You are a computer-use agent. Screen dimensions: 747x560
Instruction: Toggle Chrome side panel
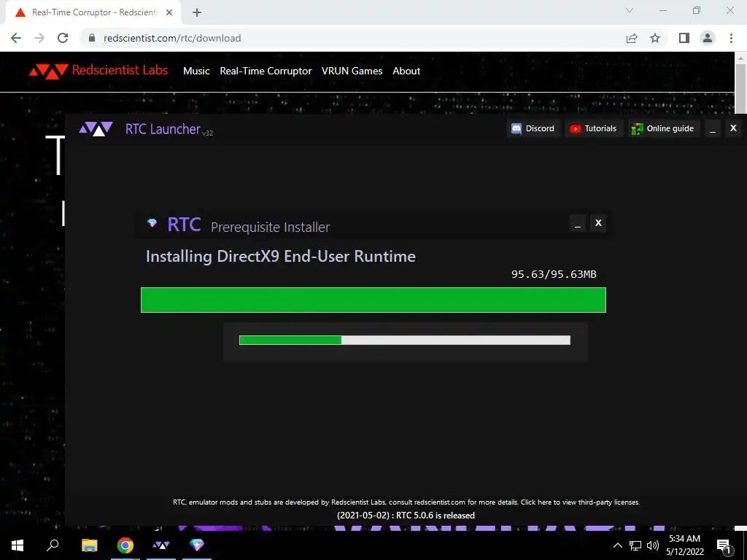click(684, 38)
